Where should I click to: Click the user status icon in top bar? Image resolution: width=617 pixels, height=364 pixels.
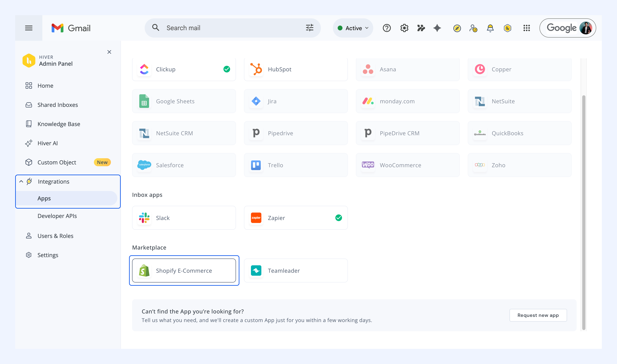(473, 28)
